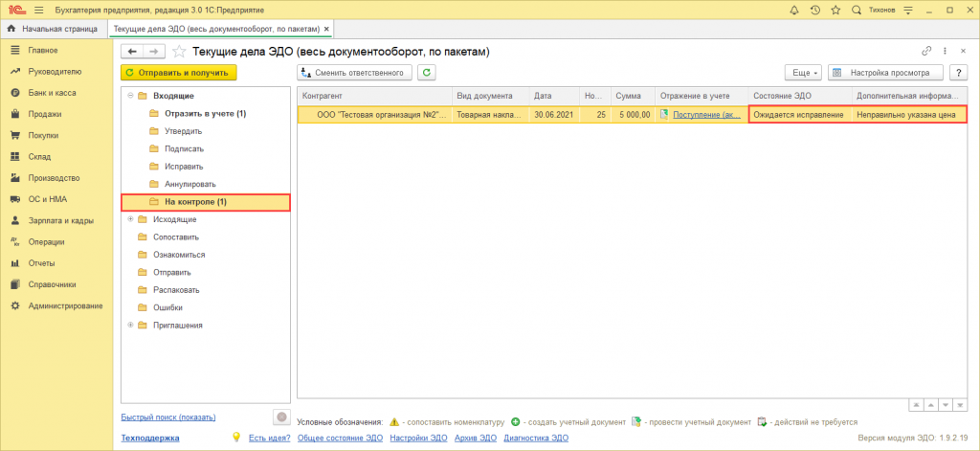Open Диагностика ЭДО link
Image resolution: width=980 pixels, height=451 pixels.
(x=536, y=438)
